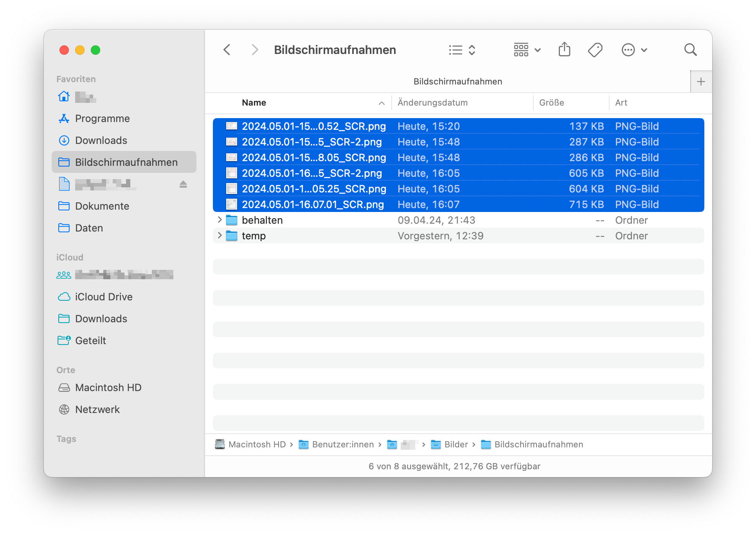Select file 2024.05.01-16.07.01_SCR.png
Screen dimensions: 756x535
coord(312,204)
